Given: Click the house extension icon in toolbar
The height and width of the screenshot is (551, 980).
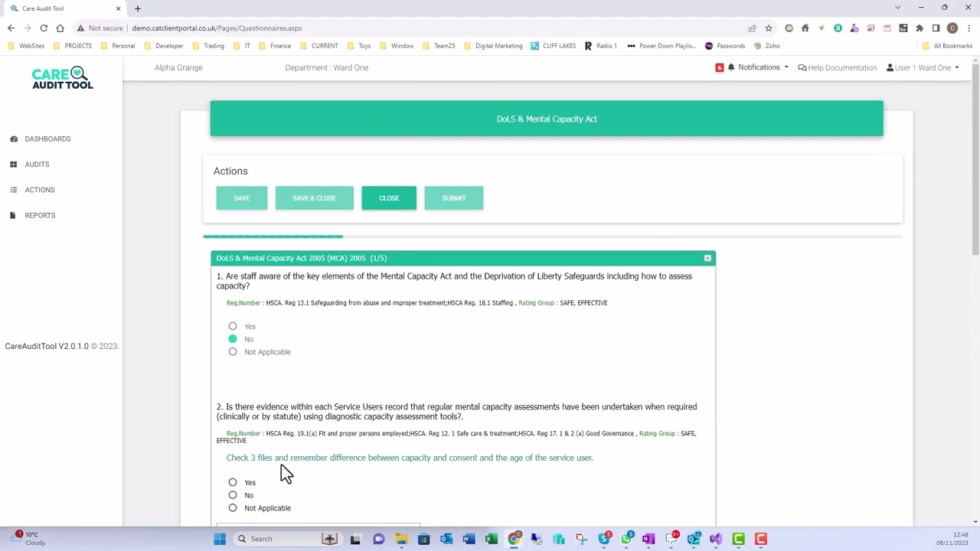Looking at the screenshot, I should 805,28.
